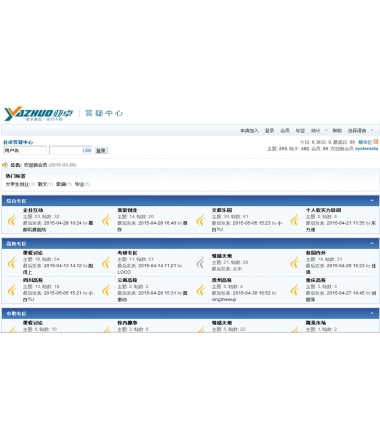Click the 高校专区 section header title
The height and width of the screenshot is (441, 380).
tap(16, 244)
